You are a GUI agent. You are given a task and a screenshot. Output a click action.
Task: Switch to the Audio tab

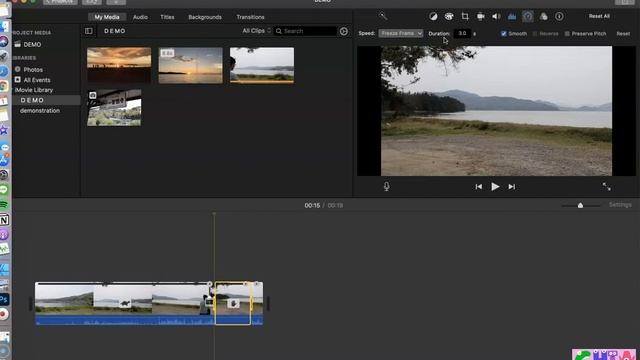point(140,17)
